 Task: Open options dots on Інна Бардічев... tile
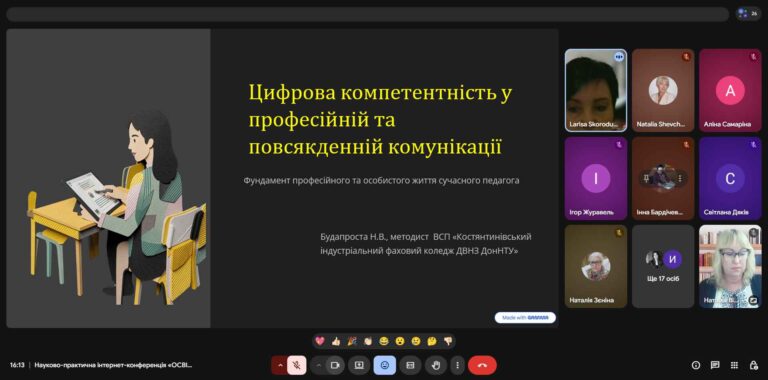click(x=680, y=179)
